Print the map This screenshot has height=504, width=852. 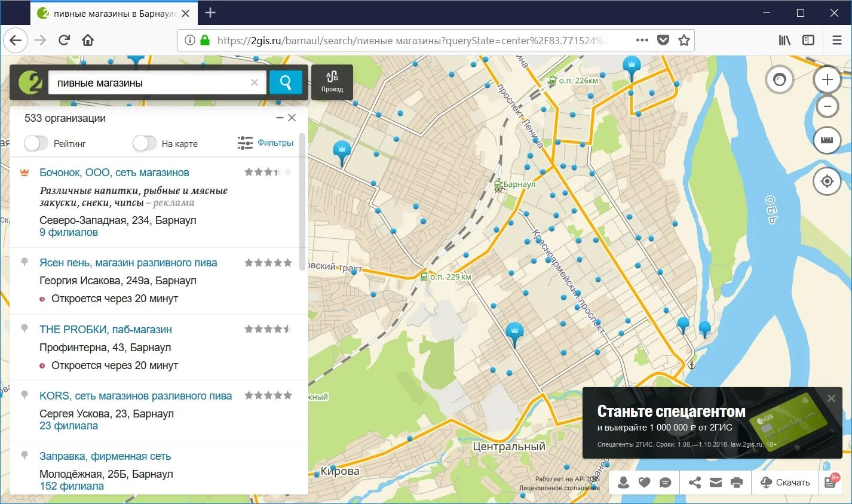[737, 483]
